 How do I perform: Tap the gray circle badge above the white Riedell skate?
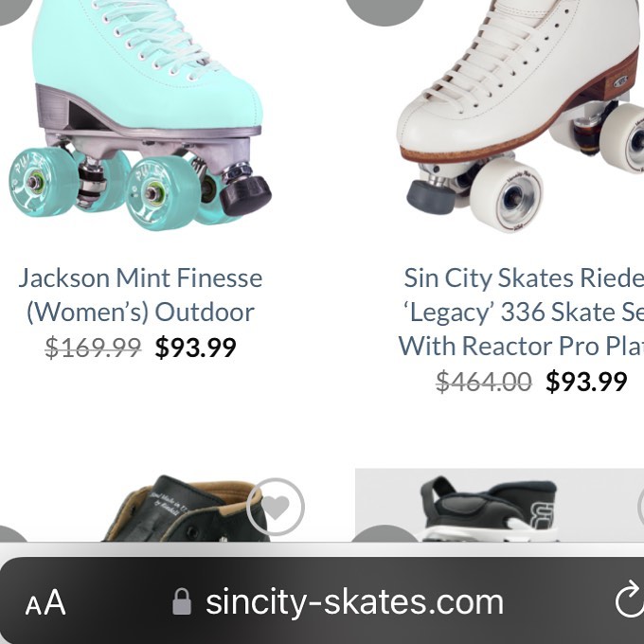(384, 9)
